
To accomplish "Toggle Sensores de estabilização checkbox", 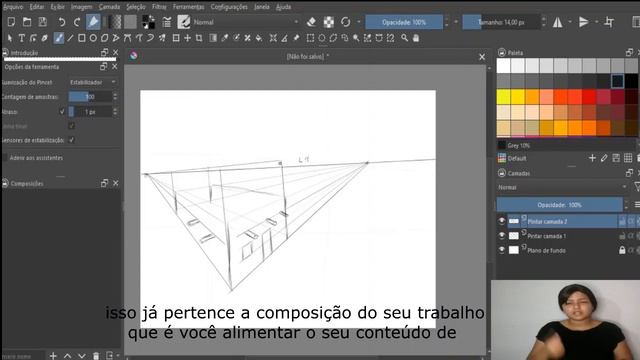I will pos(71,140).
